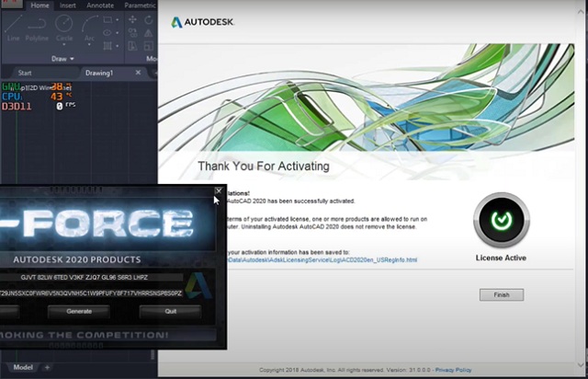Switch to the Home ribbon tab
This screenshot has width=588, height=379.
40,6
